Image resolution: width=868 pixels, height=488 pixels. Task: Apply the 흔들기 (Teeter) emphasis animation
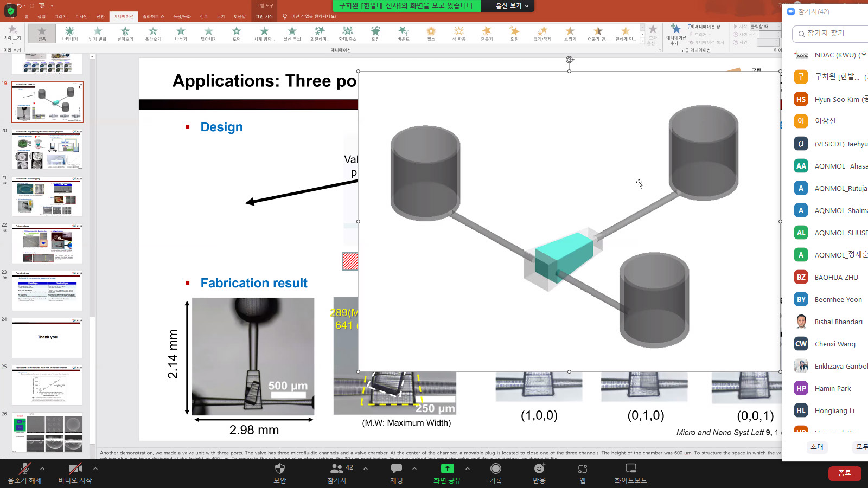coord(487,33)
